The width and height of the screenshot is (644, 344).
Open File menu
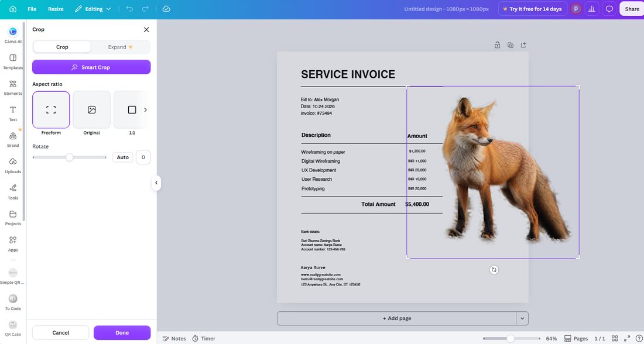click(x=32, y=9)
